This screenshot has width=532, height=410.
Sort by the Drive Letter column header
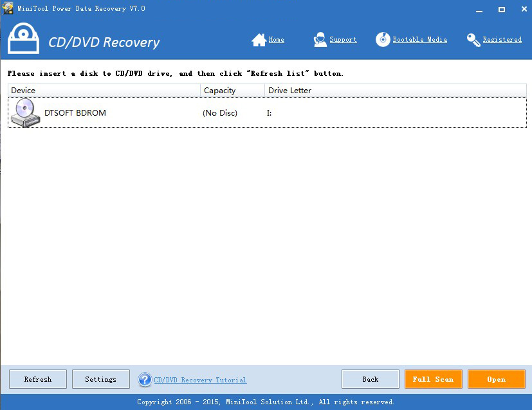[x=396, y=91]
